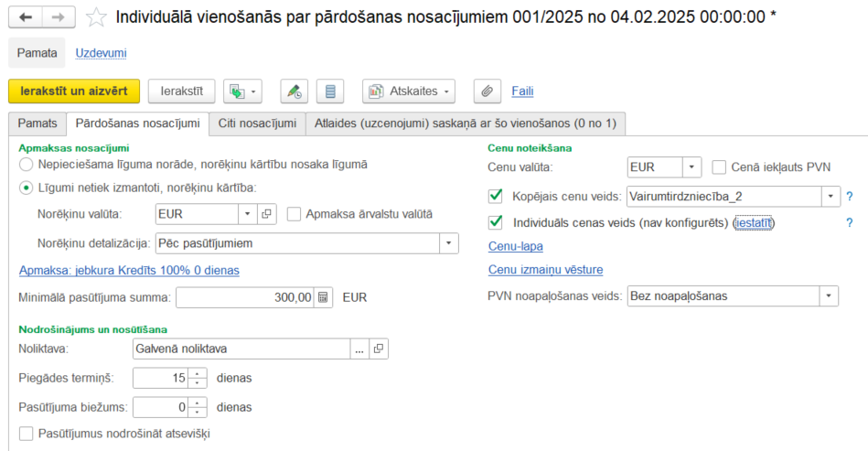Click into Piegādes termiņš value 15
868x451 pixels.
coord(161,378)
